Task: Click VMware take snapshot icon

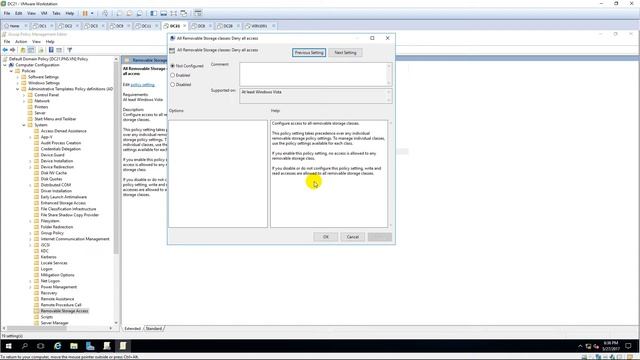Action: [x=119, y=13]
